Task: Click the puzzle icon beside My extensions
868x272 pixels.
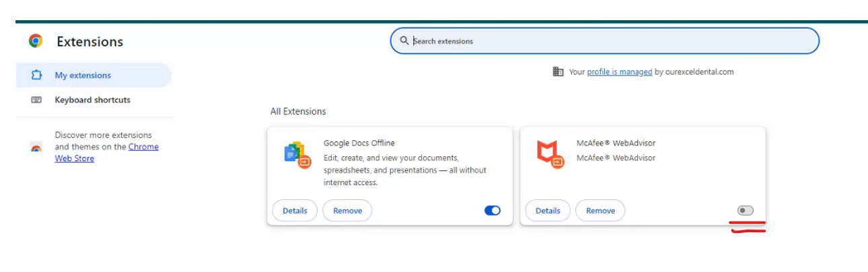Action: [x=36, y=75]
